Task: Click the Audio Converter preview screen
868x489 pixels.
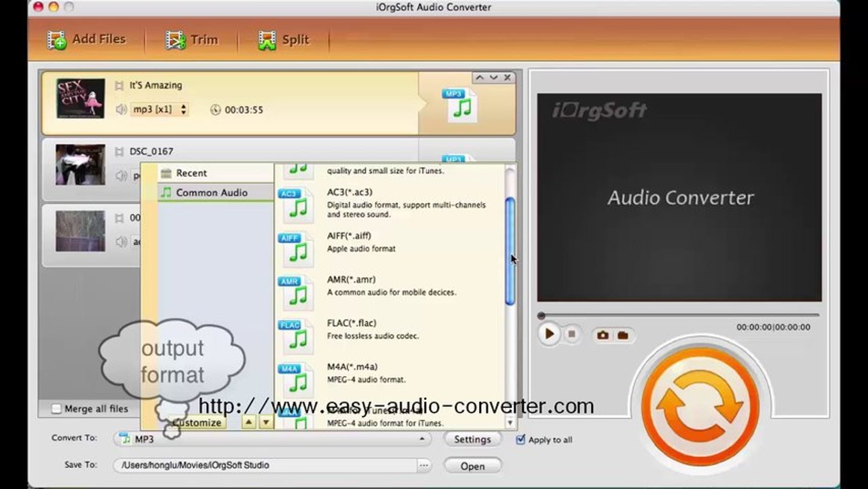Action: (679, 198)
